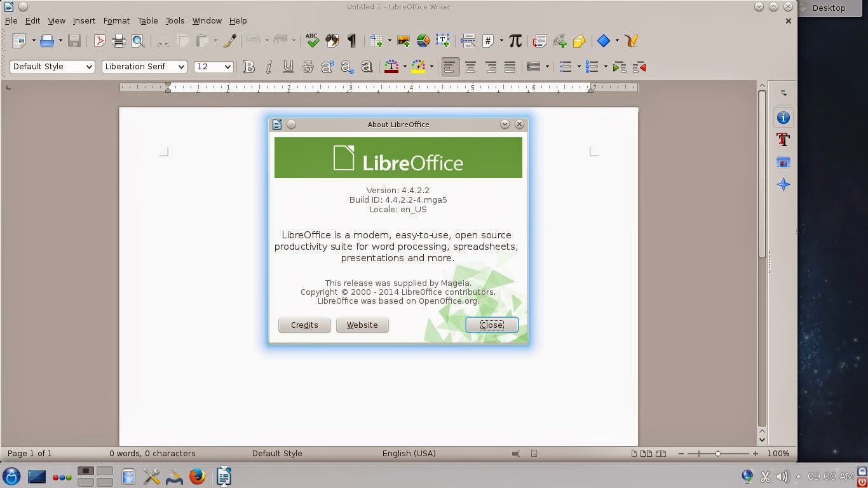Open the font size 12 dropdown
868x488 pixels.
coord(227,67)
